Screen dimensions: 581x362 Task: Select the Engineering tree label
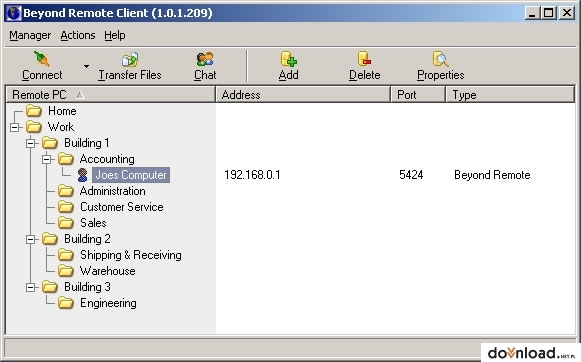tap(108, 303)
